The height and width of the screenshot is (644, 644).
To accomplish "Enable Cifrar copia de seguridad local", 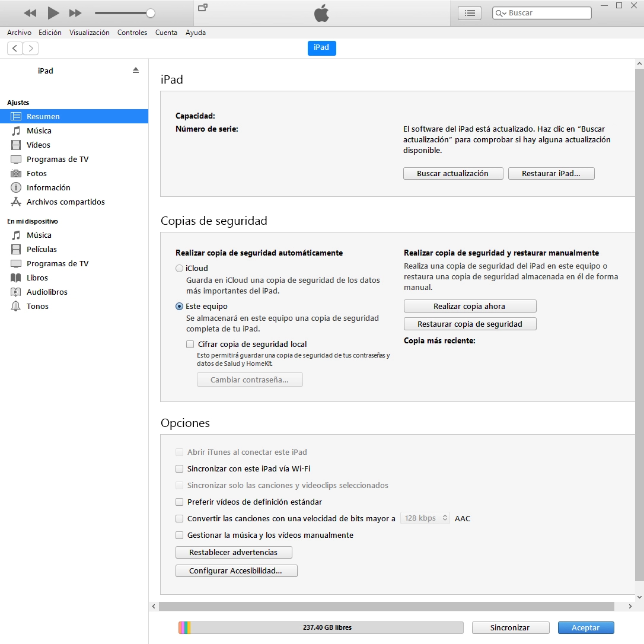I will point(190,344).
